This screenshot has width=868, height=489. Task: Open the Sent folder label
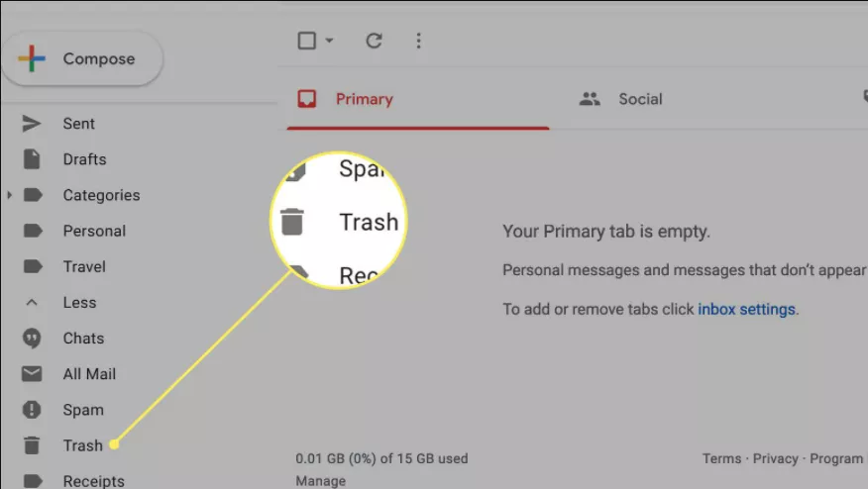(x=78, y=124)
